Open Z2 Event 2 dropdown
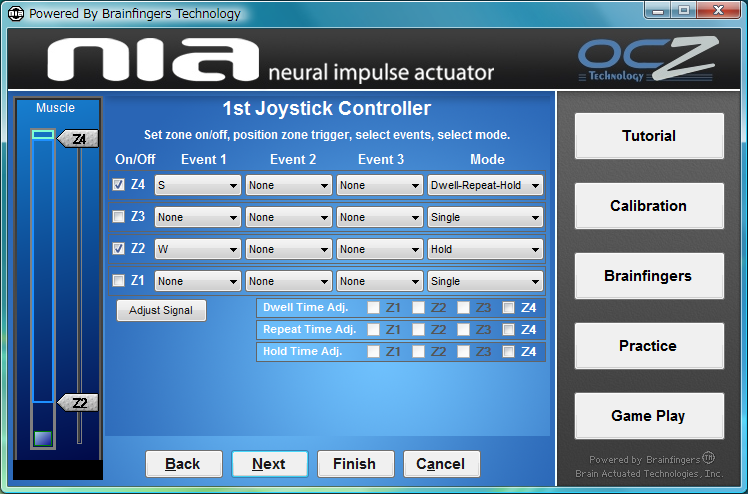 point(289,249)
